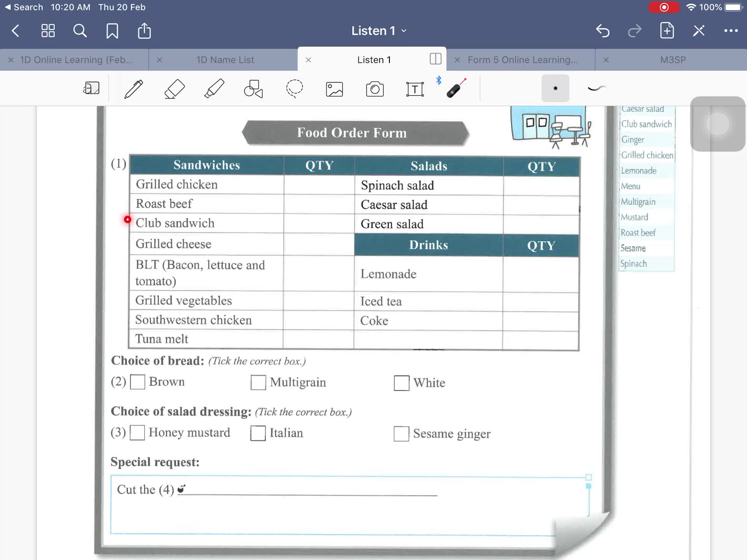This screenshot has height=560, width=747.
Task: Activate the Text box tool
Action: pos(415,89)
